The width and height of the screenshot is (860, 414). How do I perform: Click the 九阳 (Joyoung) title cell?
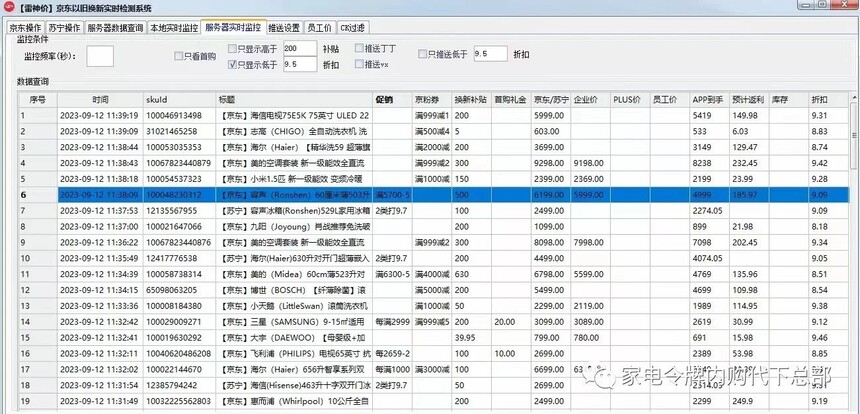tap(295, 226)
